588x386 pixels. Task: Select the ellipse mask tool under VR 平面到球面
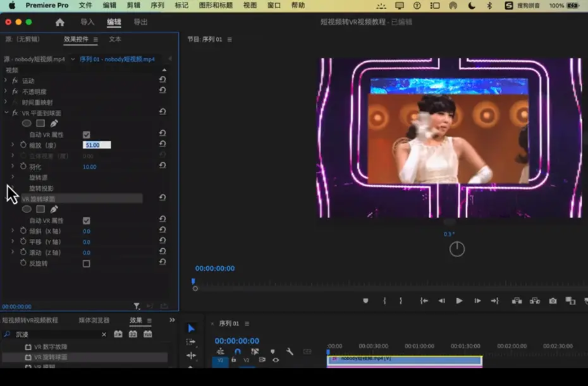27,123
